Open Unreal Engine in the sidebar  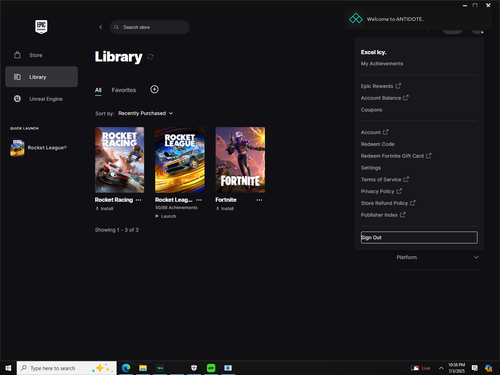[x=41, y=99]
